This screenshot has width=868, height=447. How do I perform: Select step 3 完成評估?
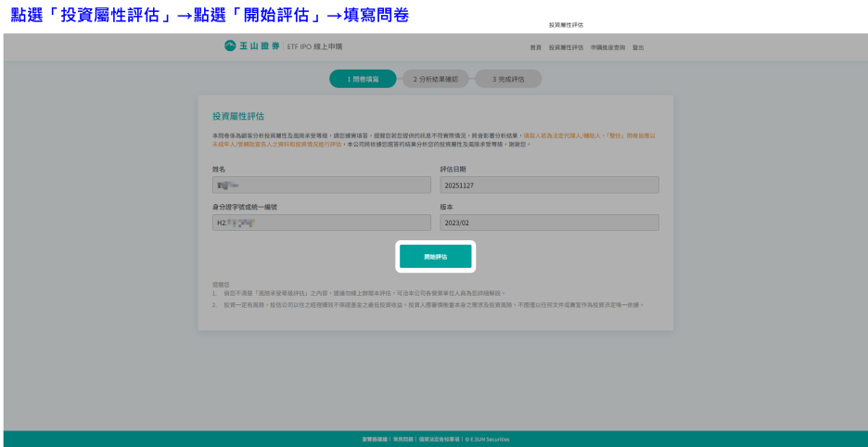tap(508, 80)
